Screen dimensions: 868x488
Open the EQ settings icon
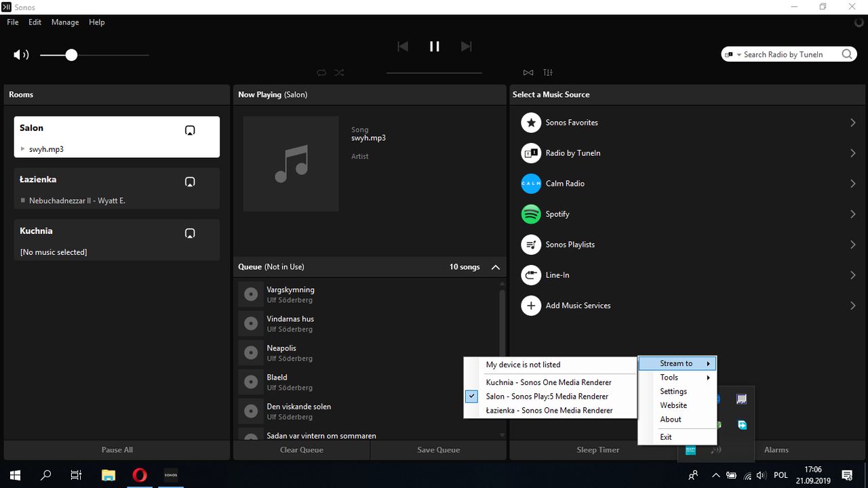548,73
